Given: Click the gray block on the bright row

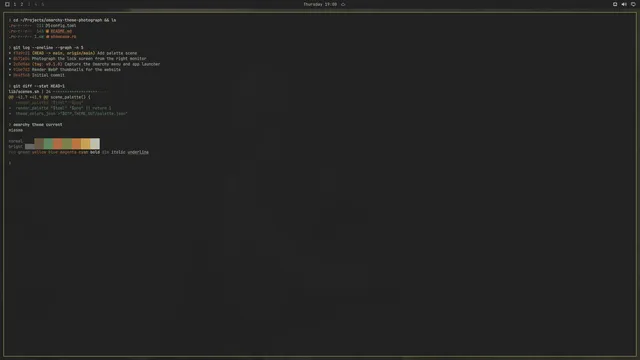Looking at the screenshot, I should tap(29, 147).
